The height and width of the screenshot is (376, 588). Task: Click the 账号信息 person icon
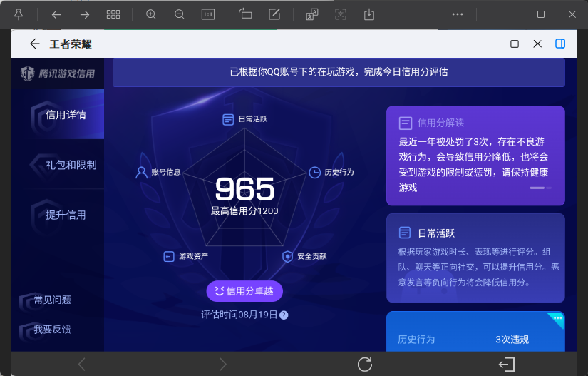click(x=141, y=172)
